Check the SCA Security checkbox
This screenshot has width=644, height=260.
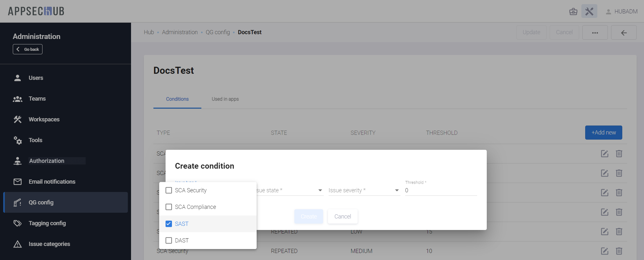point(169,190)
